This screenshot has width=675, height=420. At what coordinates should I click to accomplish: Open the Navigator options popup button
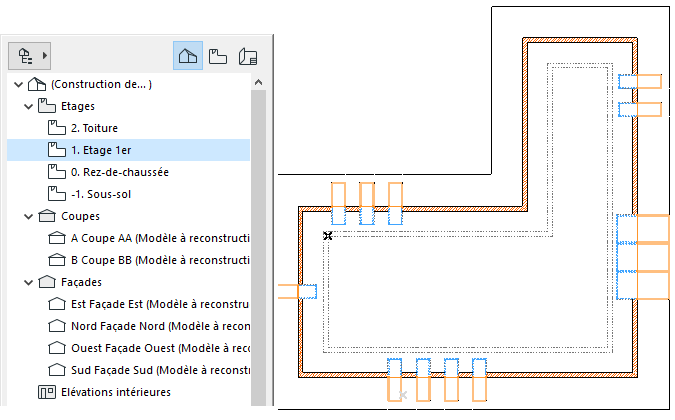(x=29, y=56)
